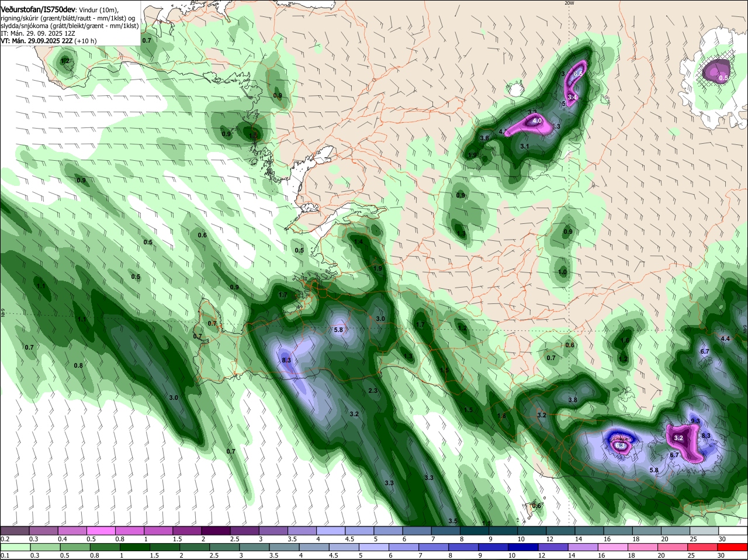
Task: Pick the darkest purple 2 mm snow legend swatch
Action: [215, 531]
